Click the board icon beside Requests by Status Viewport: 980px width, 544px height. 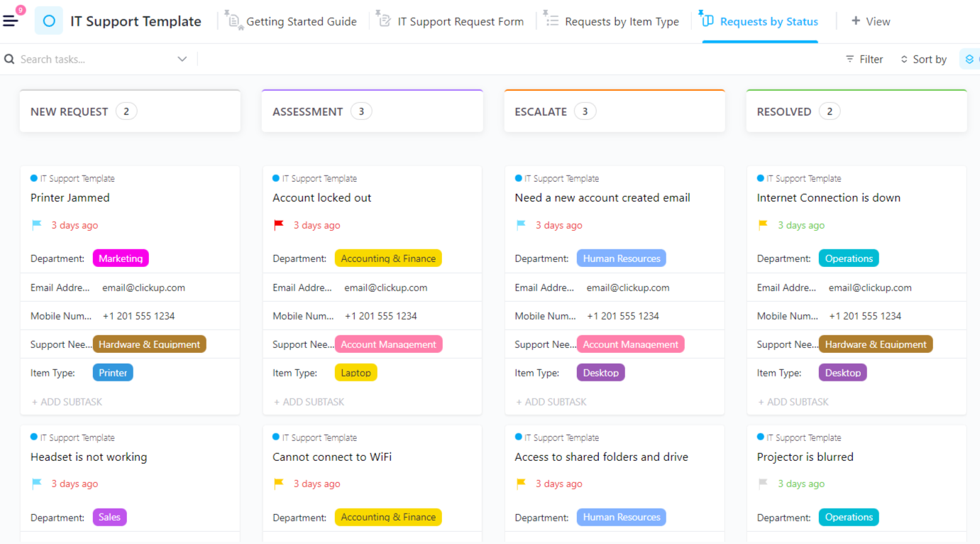(707, 21)
